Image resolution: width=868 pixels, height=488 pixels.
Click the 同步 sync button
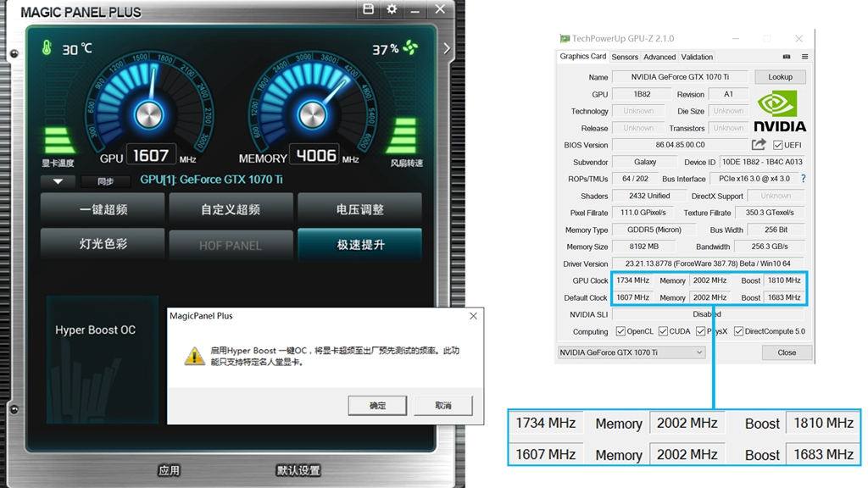pos(105,181)
